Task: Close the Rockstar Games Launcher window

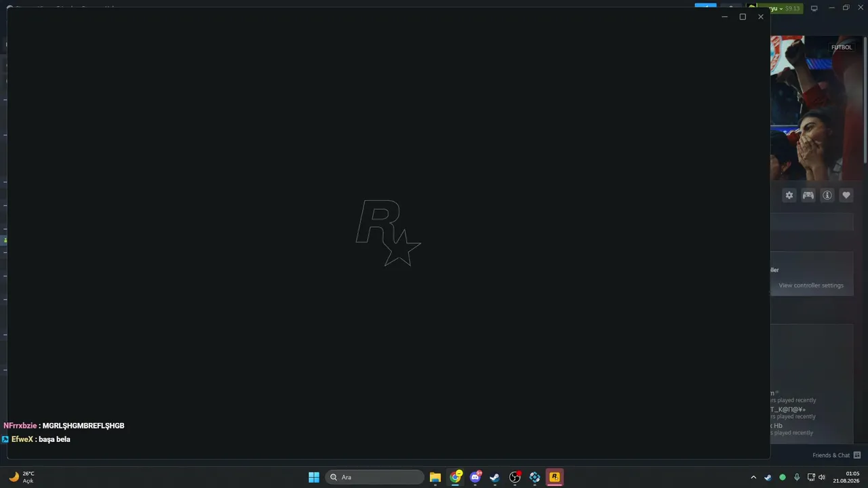Action: click(x=761, y=17)
